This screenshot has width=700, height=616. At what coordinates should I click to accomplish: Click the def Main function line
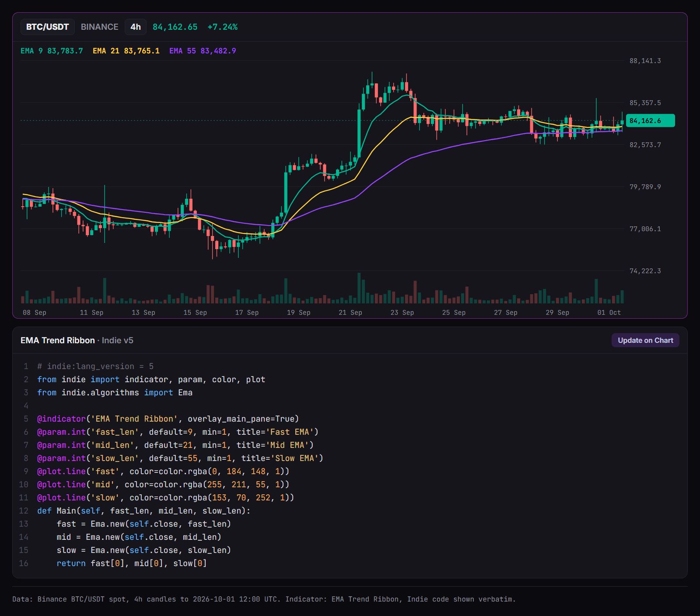144,510
